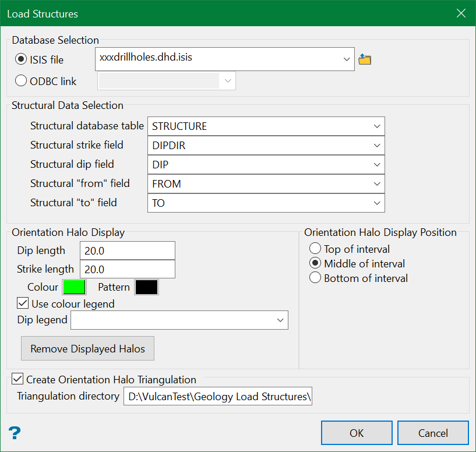Open help with the question mark icon
The width and height of the screenshot is (476, 452).
(15, 433)
